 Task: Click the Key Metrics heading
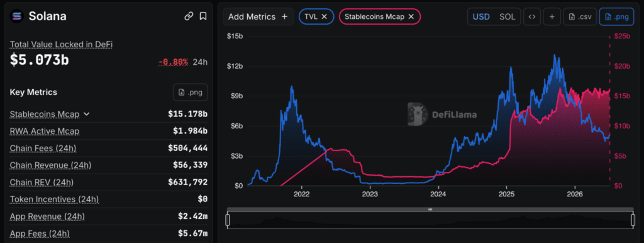[x=33, y=92]
